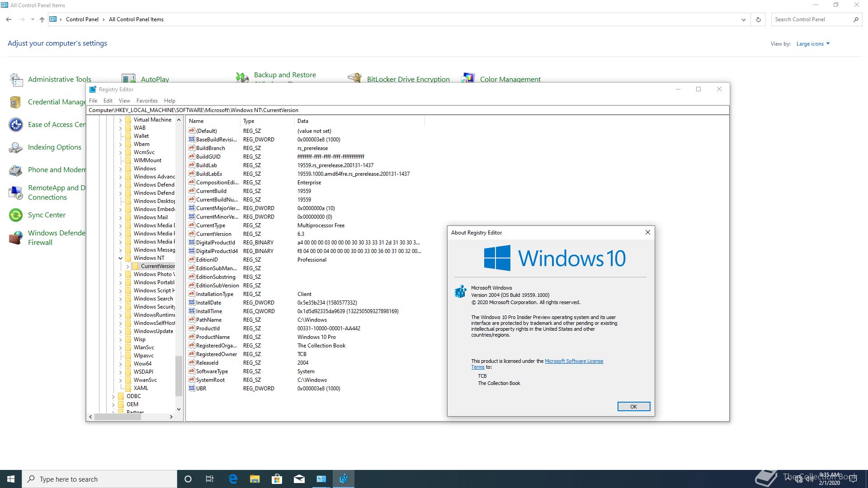Viewport: 868px width, 488px height.
Task: Sort values by Type column header
Action: pos(267,121)
